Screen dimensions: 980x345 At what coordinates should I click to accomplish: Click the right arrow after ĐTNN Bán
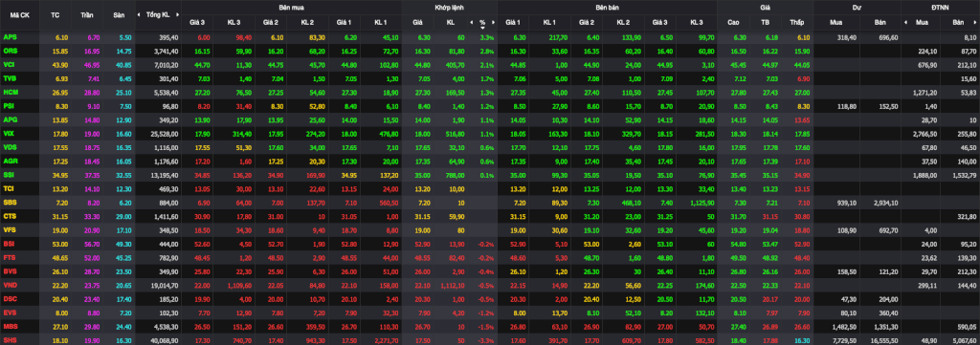(x=976, y=22)
